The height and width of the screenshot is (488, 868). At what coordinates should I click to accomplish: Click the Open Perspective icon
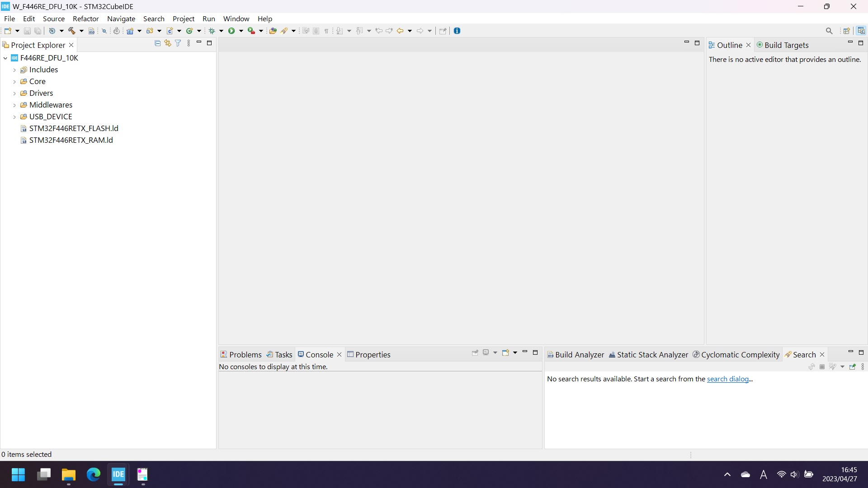pyautogui.click(x=847, y=31)
